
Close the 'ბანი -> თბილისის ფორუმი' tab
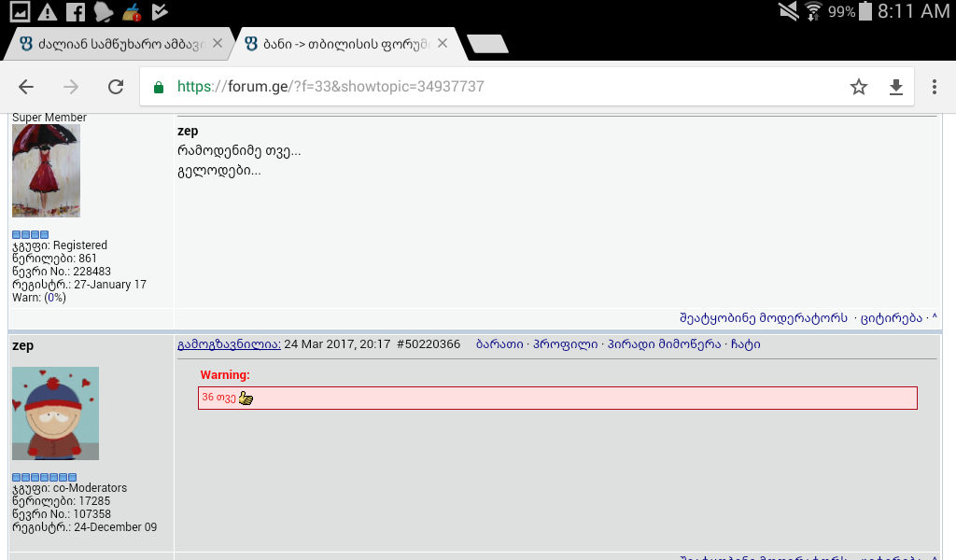point(443,43)
